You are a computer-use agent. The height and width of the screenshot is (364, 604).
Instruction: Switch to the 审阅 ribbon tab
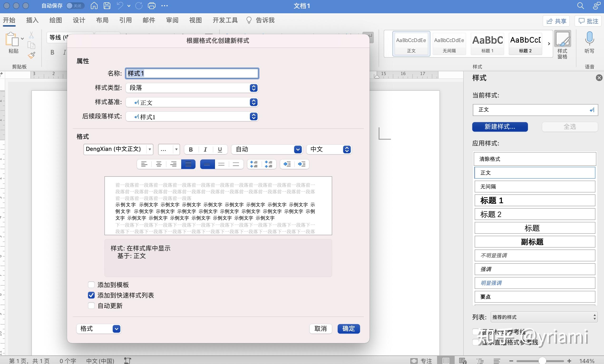tap(172, 20)
